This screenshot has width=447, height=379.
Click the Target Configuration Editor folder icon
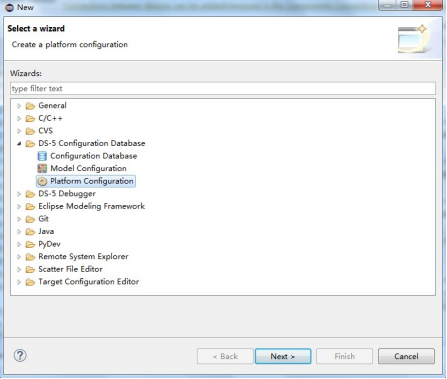(30, 282)
